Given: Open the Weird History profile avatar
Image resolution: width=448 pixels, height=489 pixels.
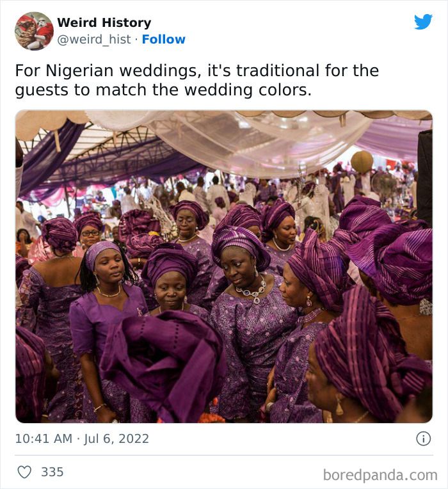Looking at the screenshot, I should [34, 31].
